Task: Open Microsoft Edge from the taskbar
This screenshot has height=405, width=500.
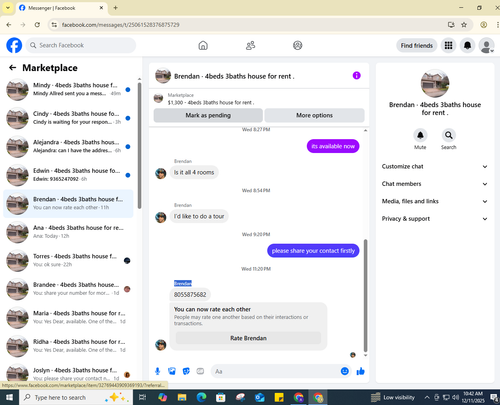Action: (201, 397)
